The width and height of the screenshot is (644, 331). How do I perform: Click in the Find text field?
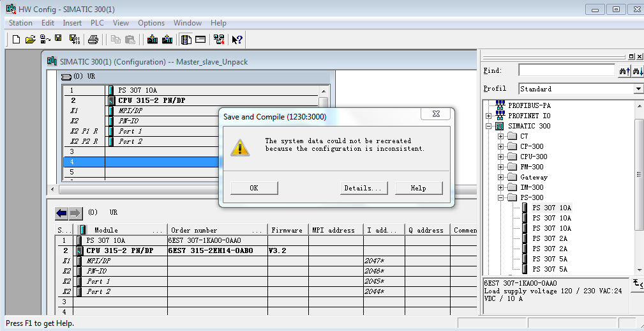point(565,70)
